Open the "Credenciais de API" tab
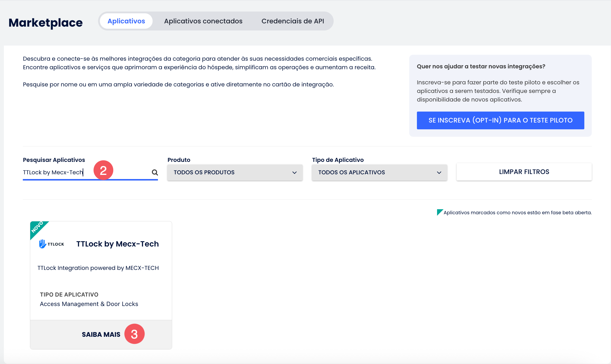 [x=293, y=21]
